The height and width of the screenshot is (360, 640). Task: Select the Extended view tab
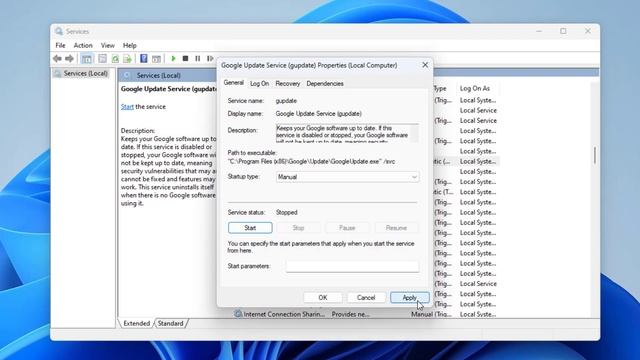(136, 323)
